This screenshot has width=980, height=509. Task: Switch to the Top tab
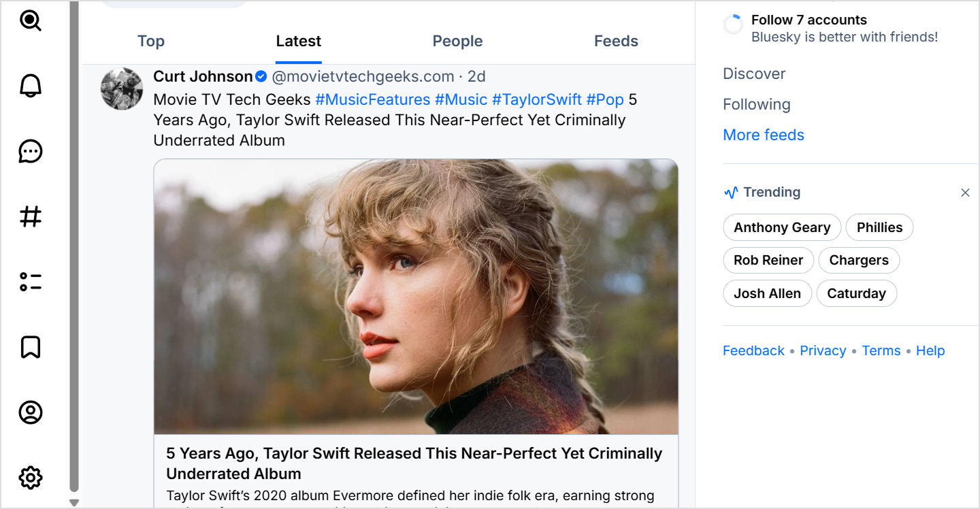(x=151, y=42)
